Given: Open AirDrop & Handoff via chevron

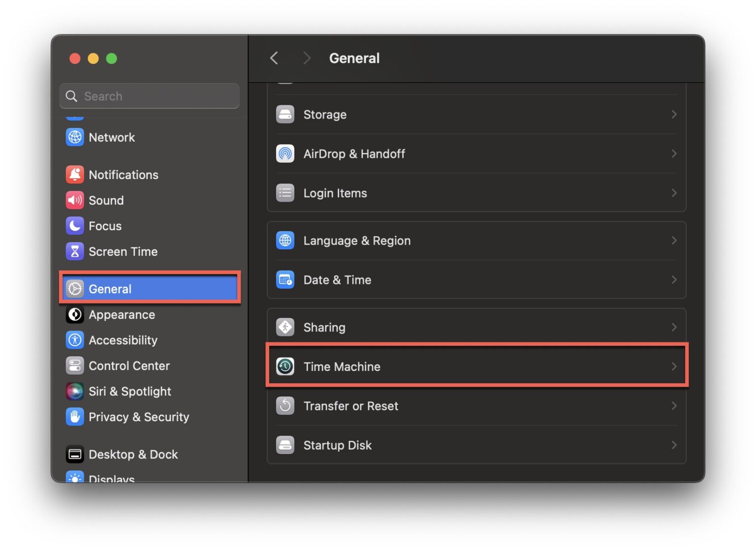Looking at the screenshot, I should pyautogui.click(x=674, y=153).
